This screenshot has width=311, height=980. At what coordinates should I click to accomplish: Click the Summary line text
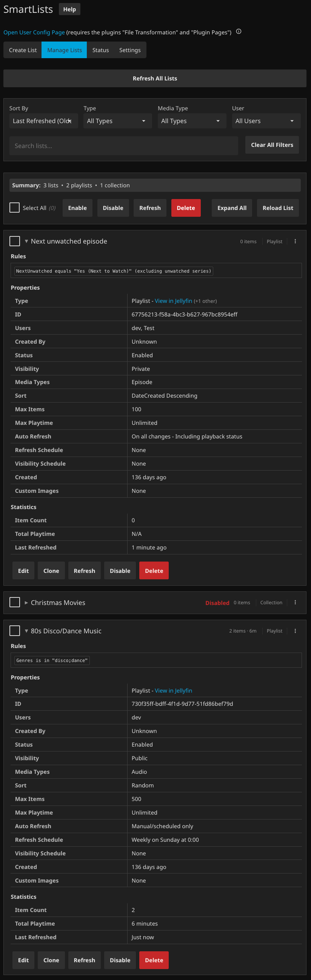71,185
